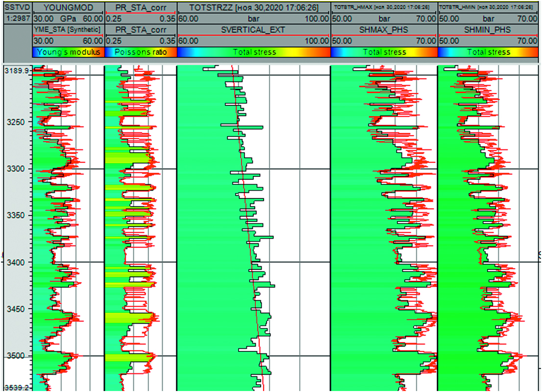The width and height of the screenshot is (542, 392).
Task: Select the TOTSTR_HMAX curve header
Action: (x=384, y=7)
